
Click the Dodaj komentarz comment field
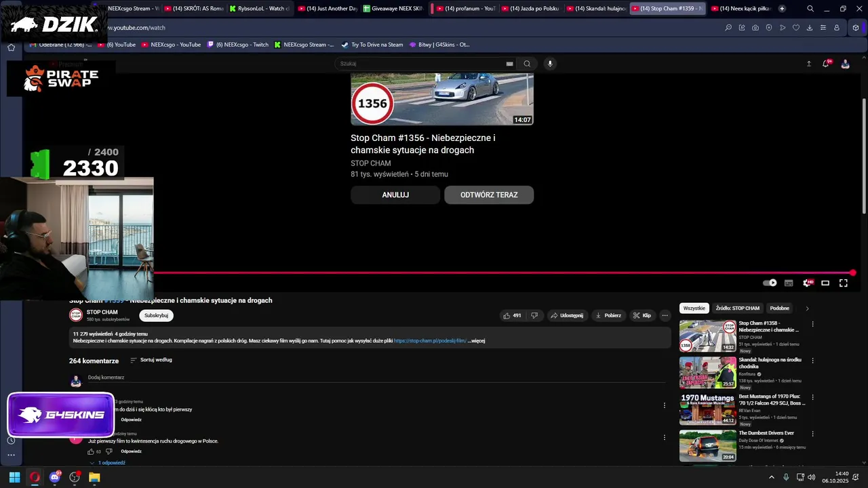376,378
